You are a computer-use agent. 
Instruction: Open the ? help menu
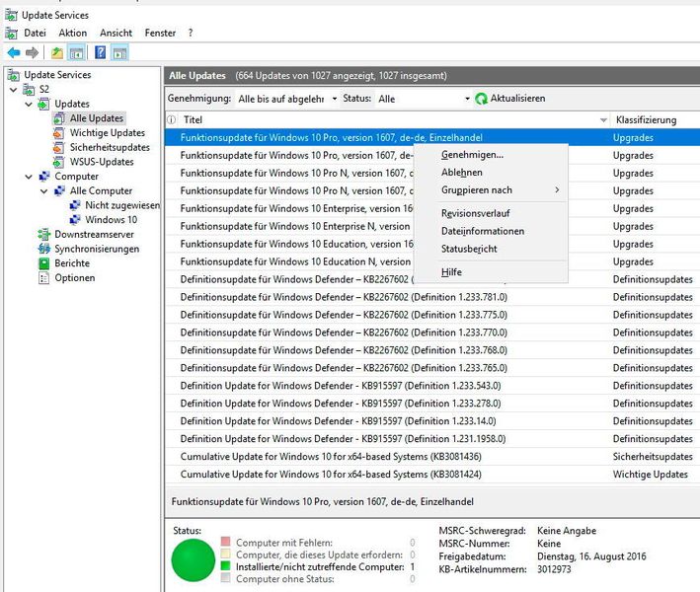click(191, 33)
